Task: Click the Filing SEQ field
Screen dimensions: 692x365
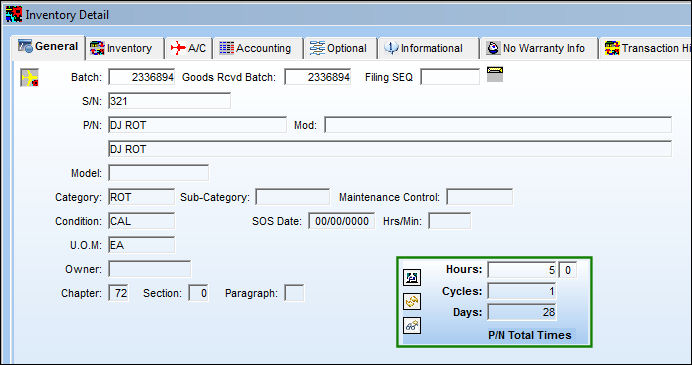Action: tap(450, 77)
